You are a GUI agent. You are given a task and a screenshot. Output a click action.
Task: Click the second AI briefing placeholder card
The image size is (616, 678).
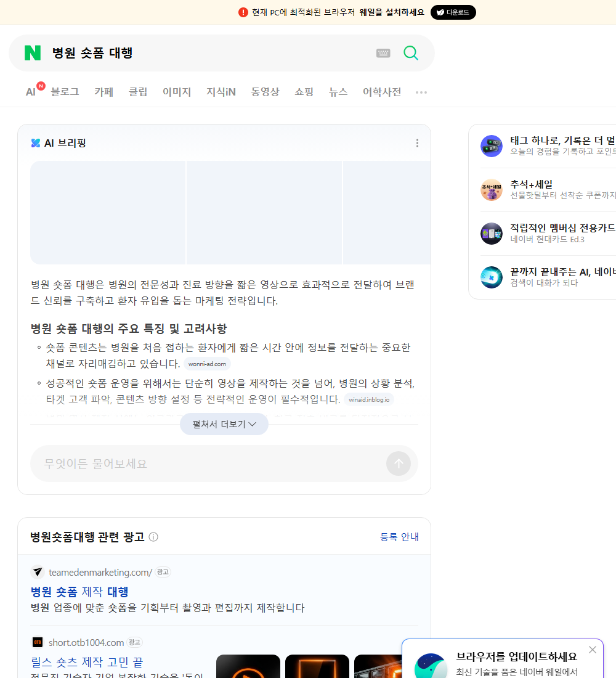[x=264, y=213]
